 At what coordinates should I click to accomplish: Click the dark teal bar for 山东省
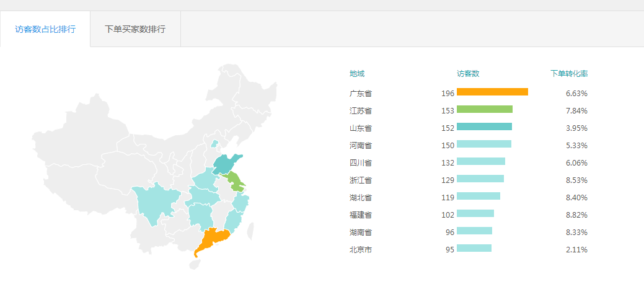pos(484,126)
